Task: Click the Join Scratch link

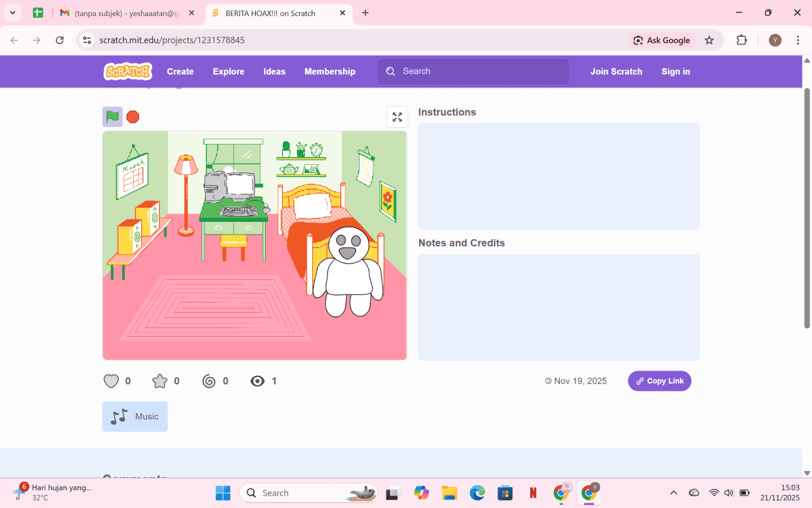Action: pyautogui.click(x=616, y=71)
